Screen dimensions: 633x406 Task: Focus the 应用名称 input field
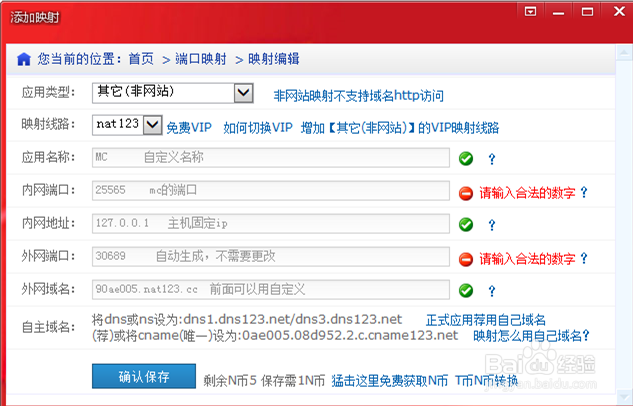271,157
